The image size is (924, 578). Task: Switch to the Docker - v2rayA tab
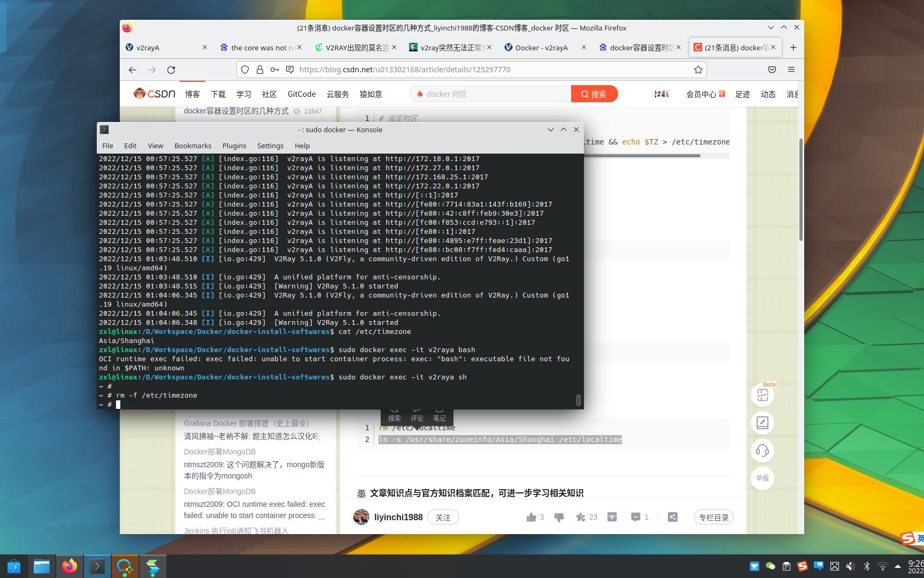[x=545, y=48]
